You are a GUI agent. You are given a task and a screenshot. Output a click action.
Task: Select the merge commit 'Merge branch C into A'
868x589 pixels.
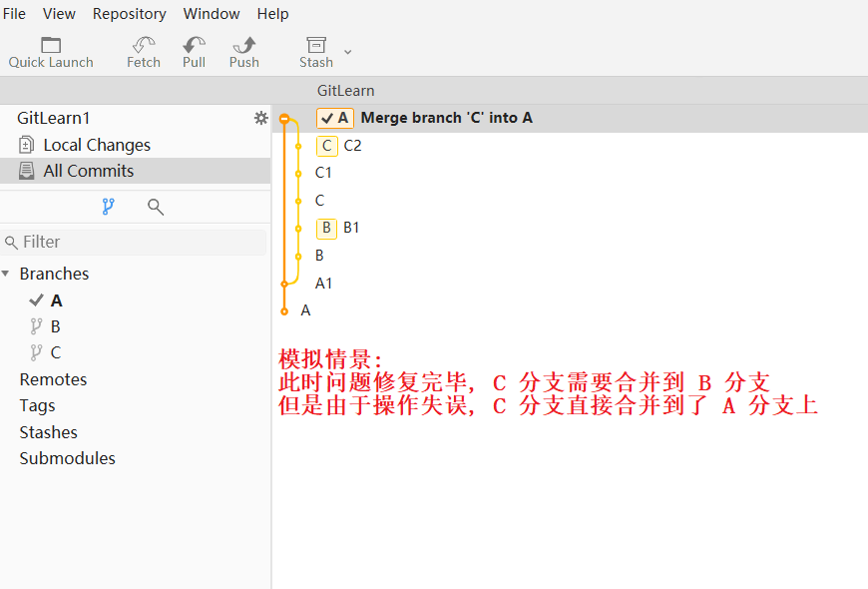tap(444, 117)
